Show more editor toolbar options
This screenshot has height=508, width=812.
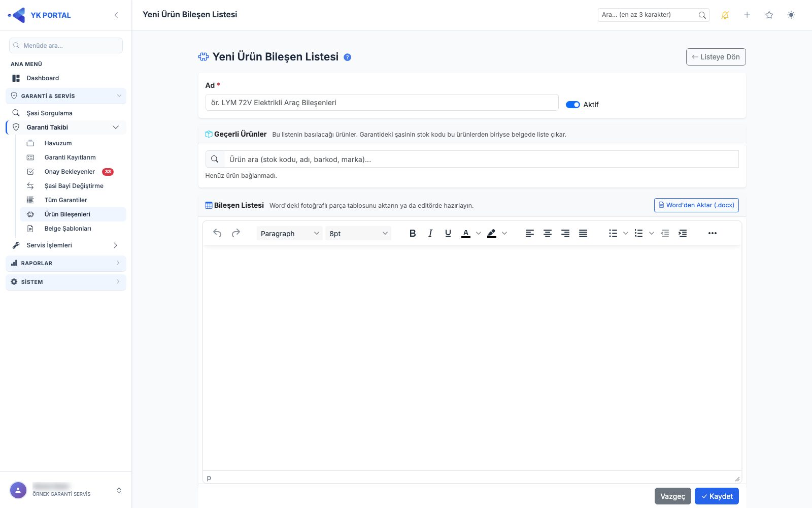tap(713, 233)
